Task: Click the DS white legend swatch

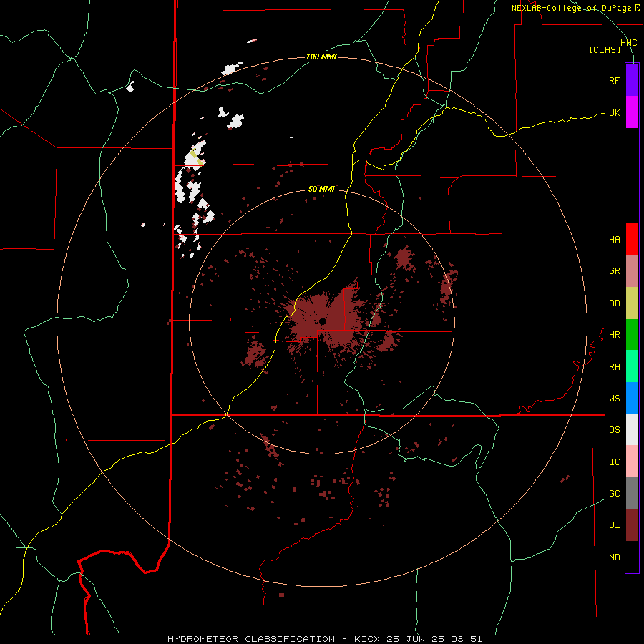Action: pyautogui.click(x=632, y=429)
